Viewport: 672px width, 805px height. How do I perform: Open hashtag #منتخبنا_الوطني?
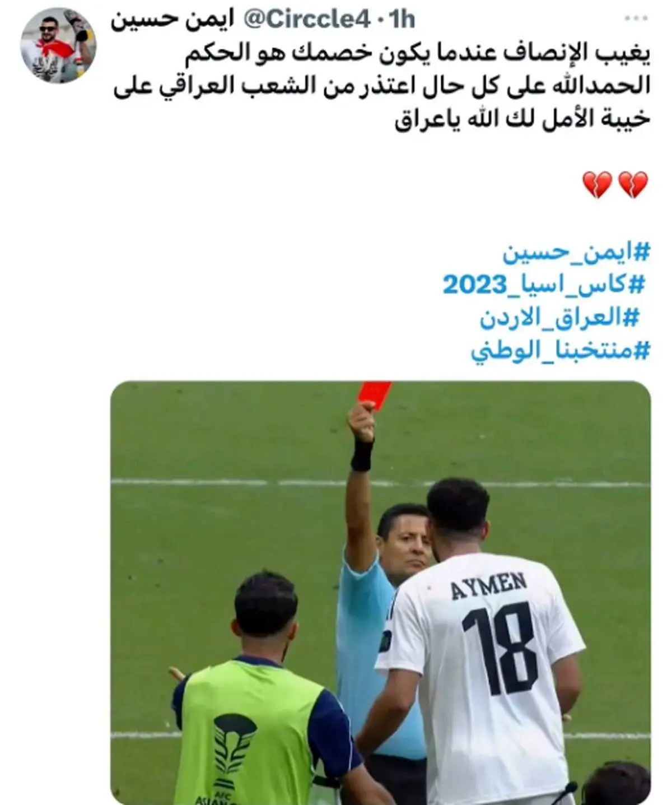[560, 351]
